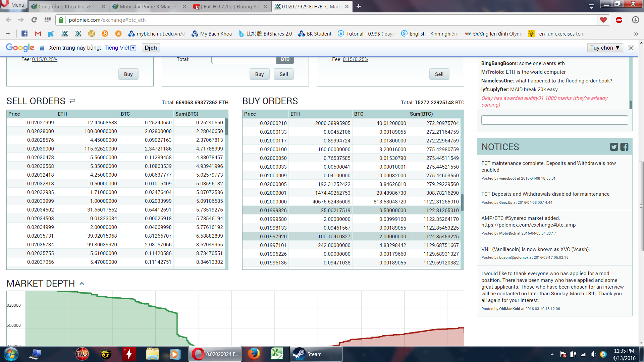The height and width of the screenshot is (362, 644).
Task: Open Poloniex Twitter icon in Notices
Action: tap(614, 147)
